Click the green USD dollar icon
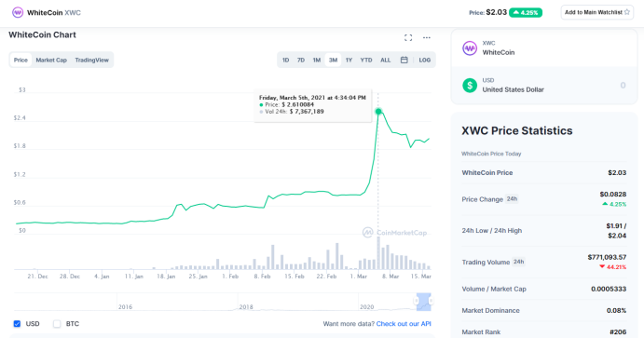 [470, 86]
